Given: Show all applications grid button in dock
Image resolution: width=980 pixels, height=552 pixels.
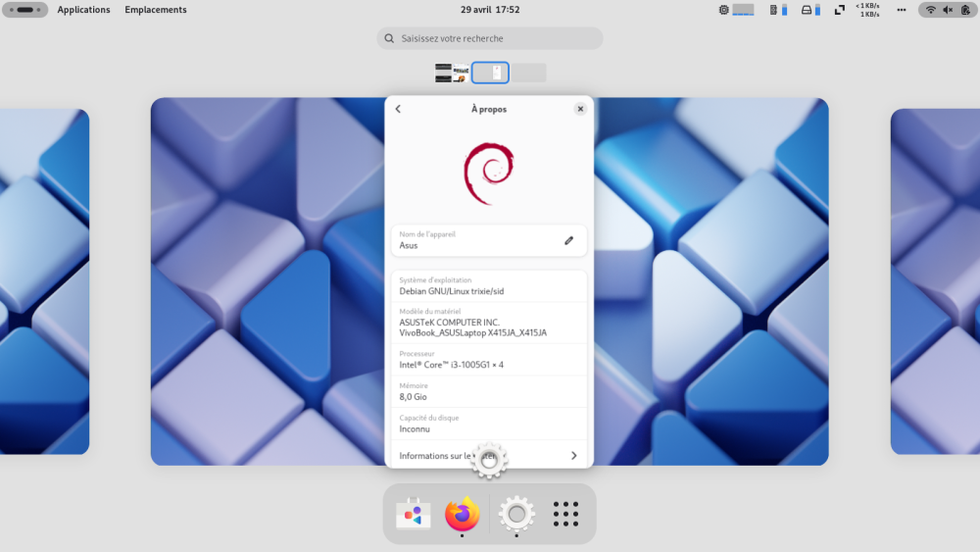Looking at the screenshot, I should click(565, 514).
